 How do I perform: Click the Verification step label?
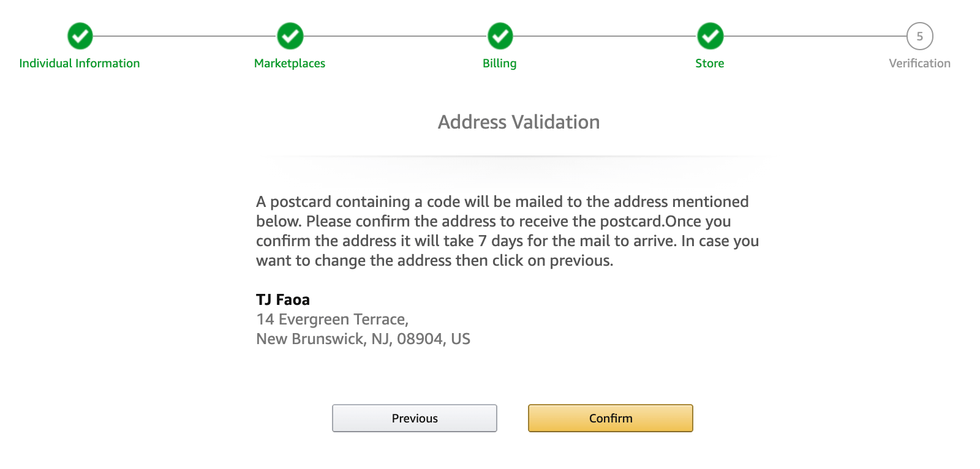[x=919, y=63]
